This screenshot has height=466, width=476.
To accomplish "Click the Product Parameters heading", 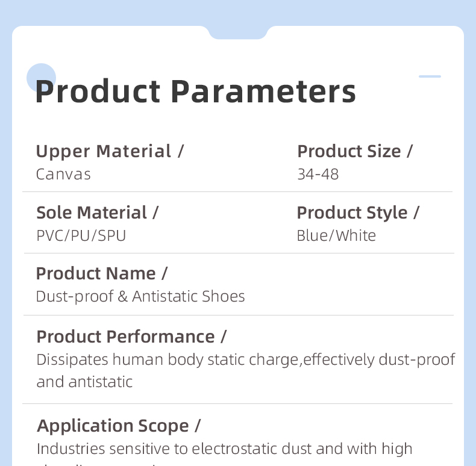I will click(196, 92).
